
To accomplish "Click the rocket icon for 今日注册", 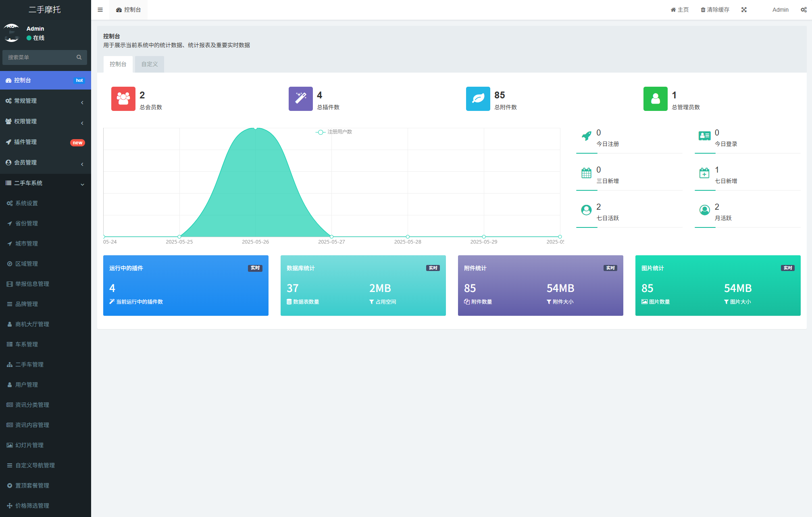I will (586, 136).
